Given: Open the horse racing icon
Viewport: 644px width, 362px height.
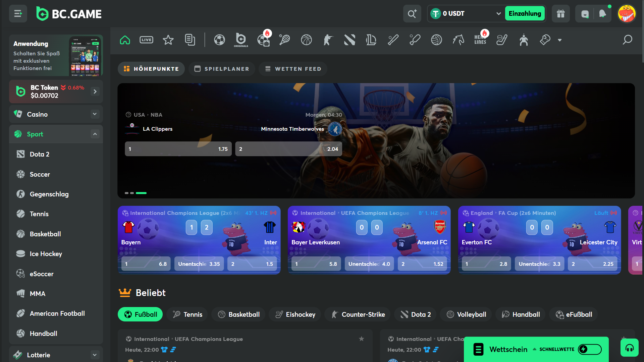Looking at the screenshot, I should point(458,40).
